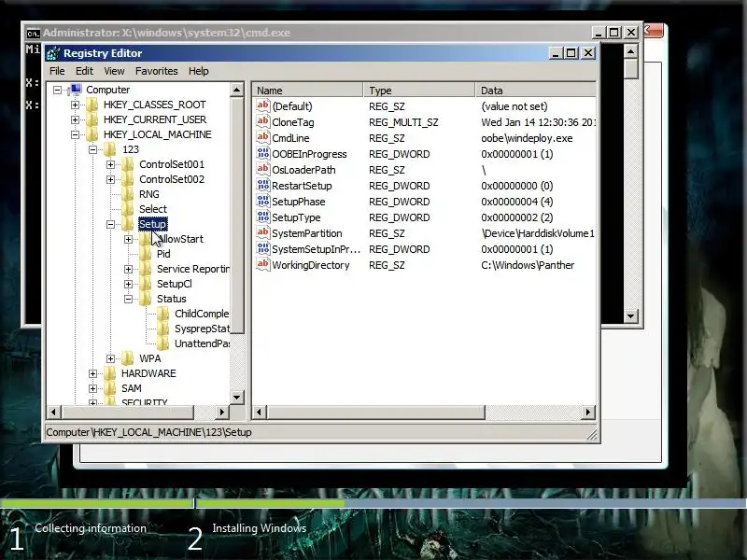Select HKEY_LOCAL_MACHINE in tree
The height and width of the screenshot is (560, 747).
click(157, 134)
